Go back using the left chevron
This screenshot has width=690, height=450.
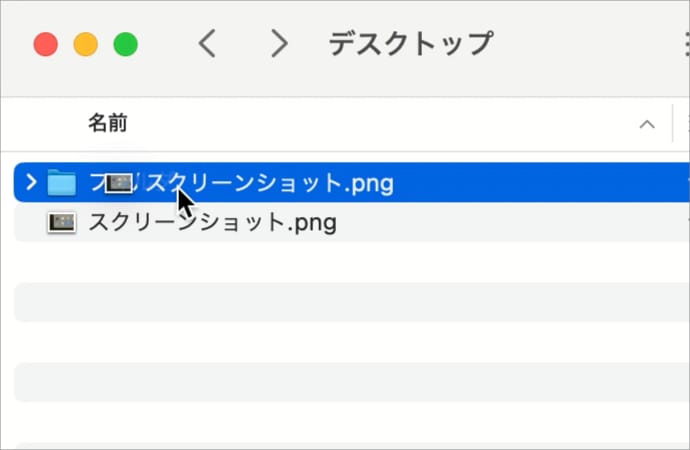point(207,44)
